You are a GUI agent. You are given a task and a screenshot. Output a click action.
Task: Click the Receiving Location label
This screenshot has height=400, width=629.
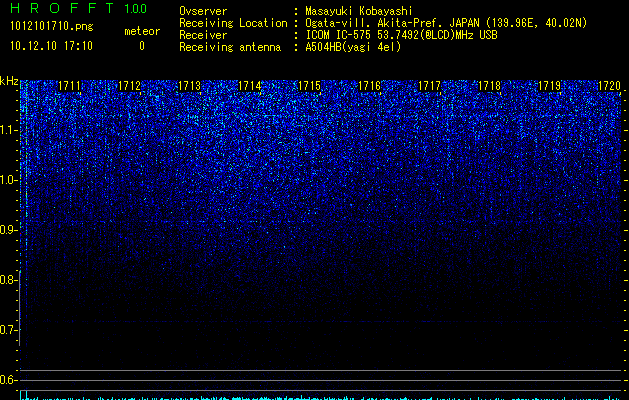click(x=233, y=23)
